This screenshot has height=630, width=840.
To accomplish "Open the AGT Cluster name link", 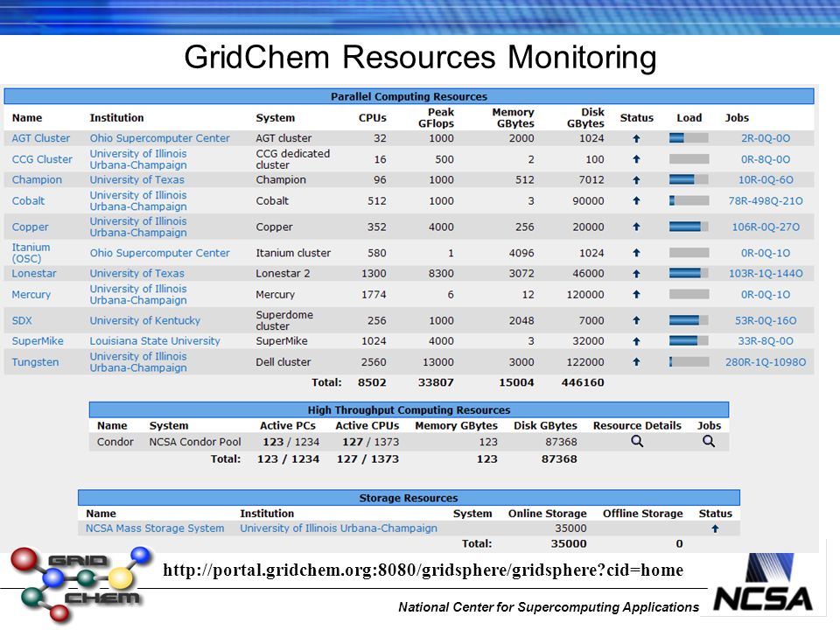I will click(41, 138).
